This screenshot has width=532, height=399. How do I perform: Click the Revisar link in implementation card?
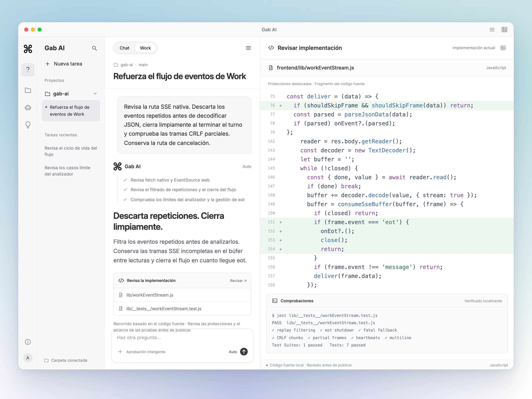click(x=238, y=281)
